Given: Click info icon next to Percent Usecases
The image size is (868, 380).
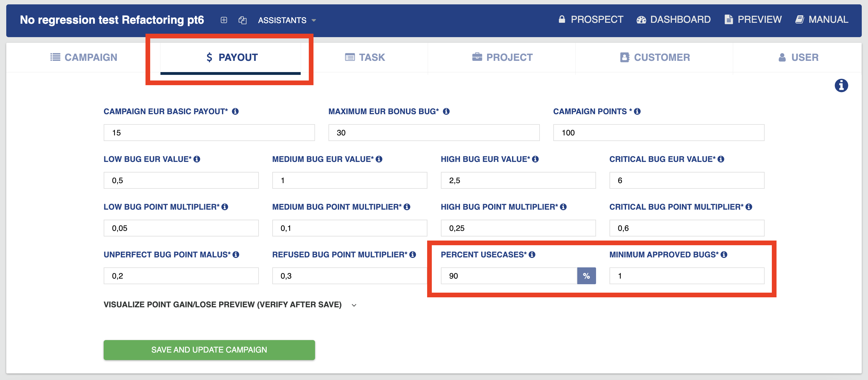Looking at the screenshot, I should [x=532, y=255].
